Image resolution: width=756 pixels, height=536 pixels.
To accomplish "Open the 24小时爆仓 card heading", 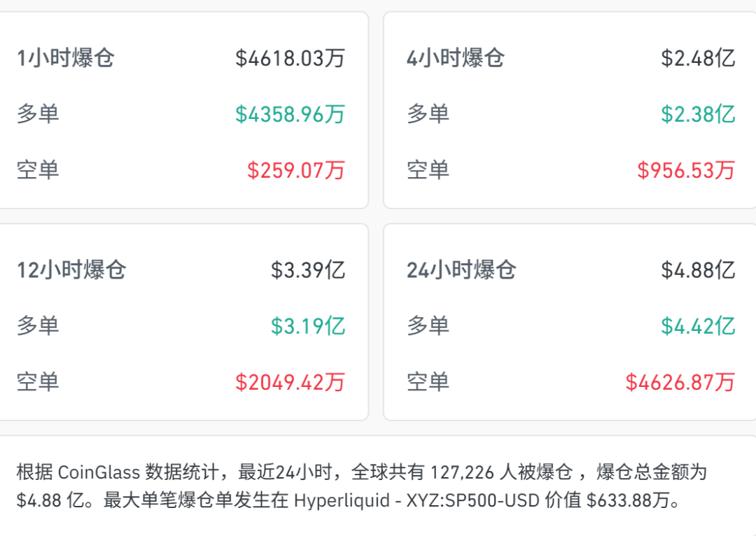I will (x=461, y=270).
